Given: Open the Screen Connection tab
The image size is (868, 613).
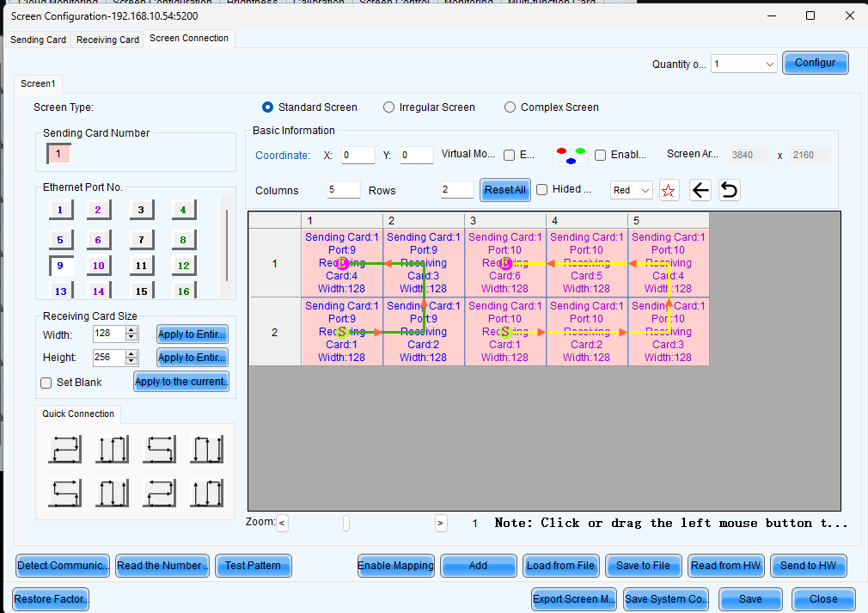Looking at the screenshot, I should click(189, 38).
